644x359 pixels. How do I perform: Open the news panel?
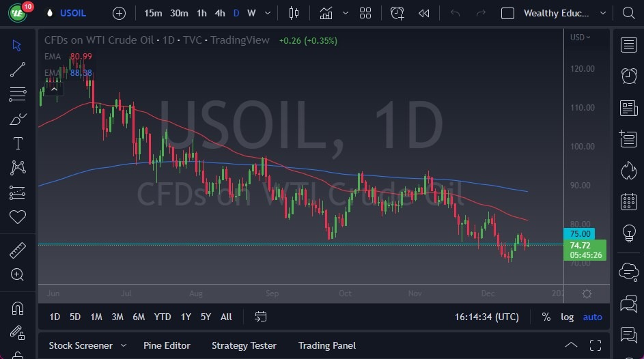click(629, 108)
